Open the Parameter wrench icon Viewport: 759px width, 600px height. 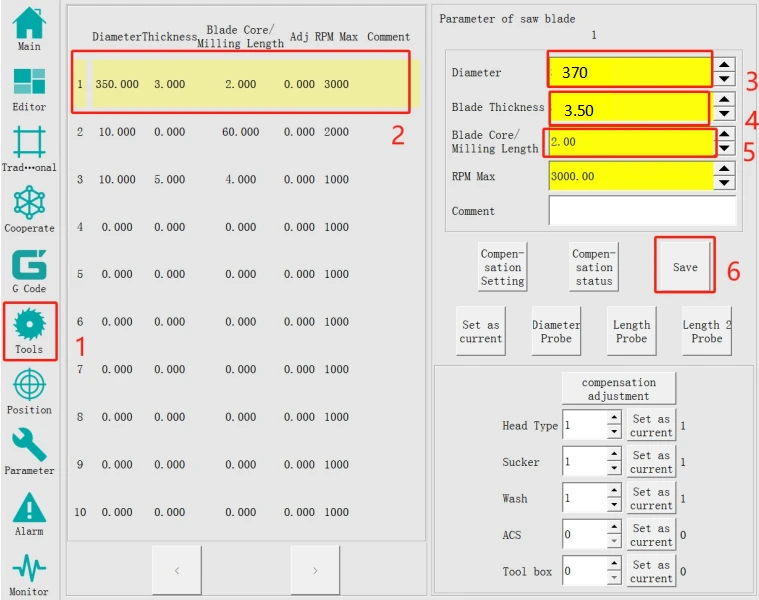pyautogui.click(x=29, y=451)
